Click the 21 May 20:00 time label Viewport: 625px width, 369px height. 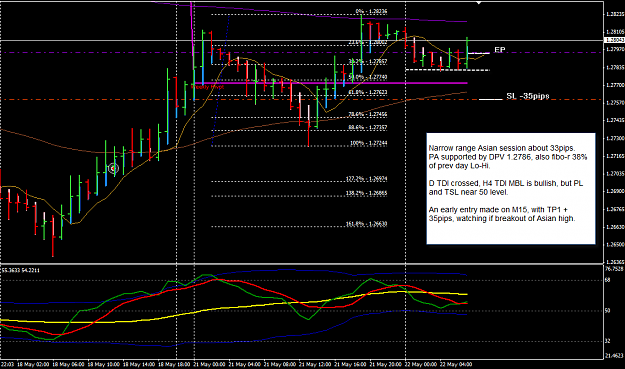click(x=385, y=365)
